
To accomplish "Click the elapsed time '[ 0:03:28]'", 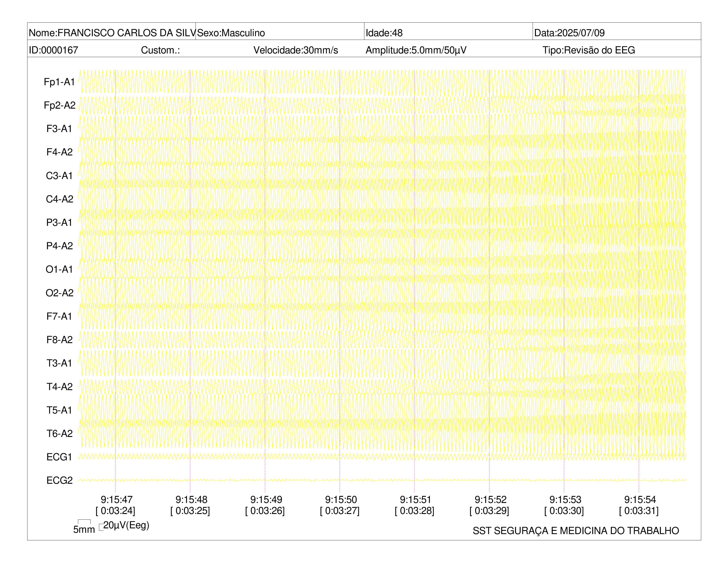I will [414, 511].
